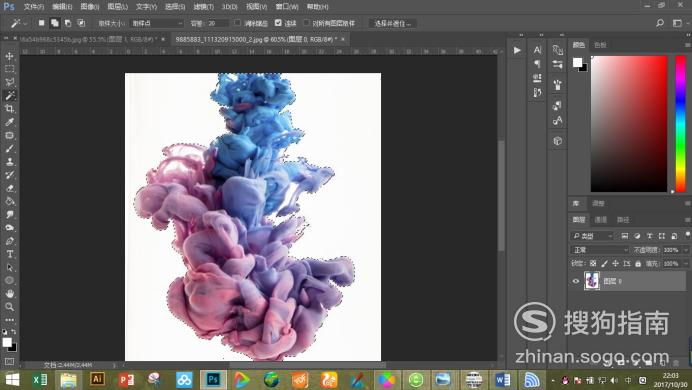The image size is (692, 390).
Task: Switch to the 路径 (Paths) tab
Action: (623, 219)
